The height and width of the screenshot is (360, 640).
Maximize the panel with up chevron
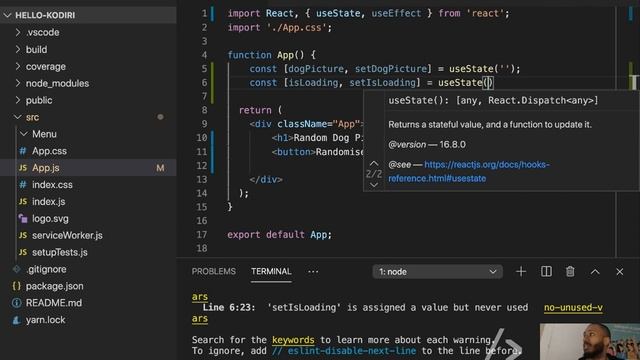pos(595,272)
